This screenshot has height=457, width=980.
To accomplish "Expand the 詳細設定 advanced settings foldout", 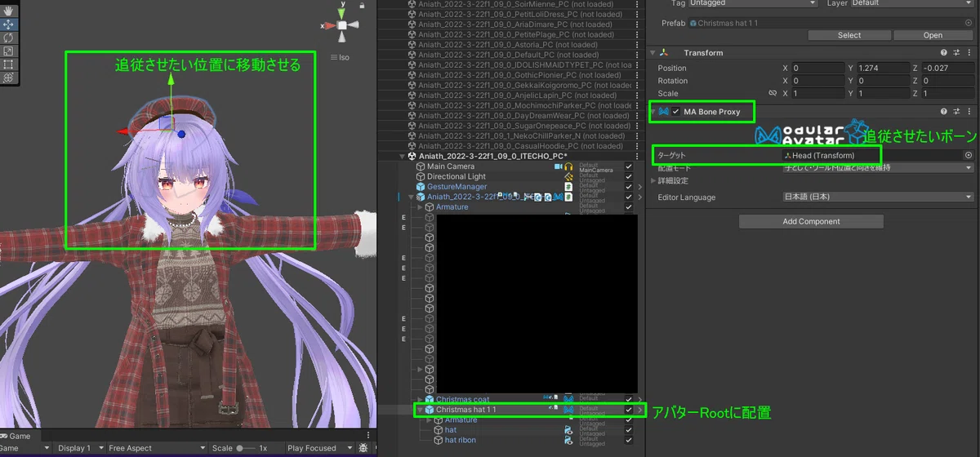I will tap(653, 180).
